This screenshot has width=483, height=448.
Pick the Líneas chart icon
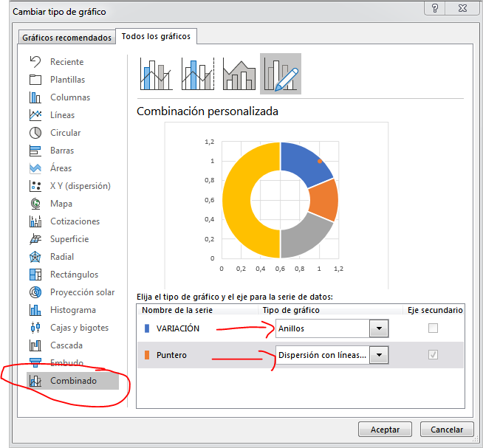[35, 115]
